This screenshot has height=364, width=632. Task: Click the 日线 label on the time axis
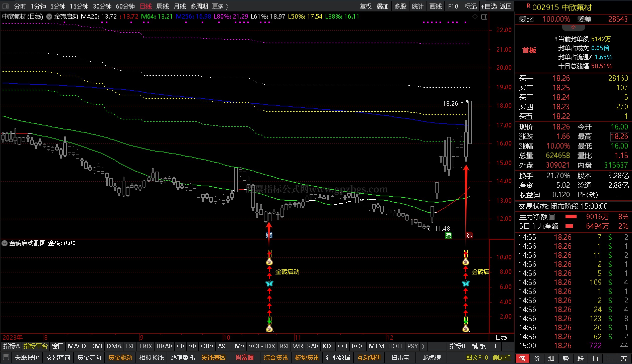coord(502,337)
